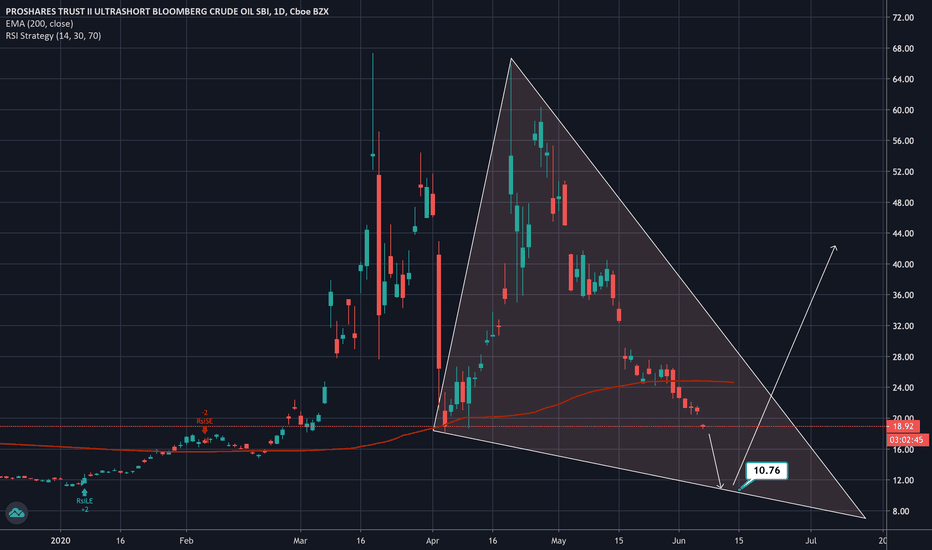Click the 32.00 price axis label

coord(903,326)
